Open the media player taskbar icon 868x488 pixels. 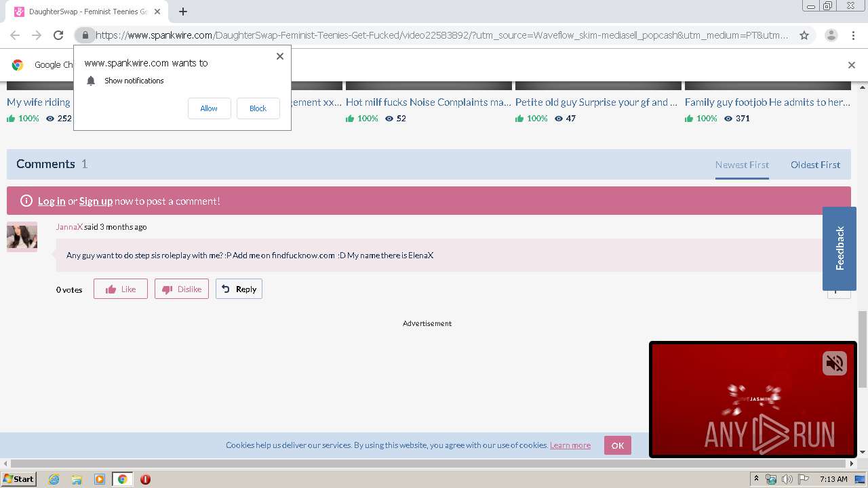pyautogui.click(x=100, y=479)
